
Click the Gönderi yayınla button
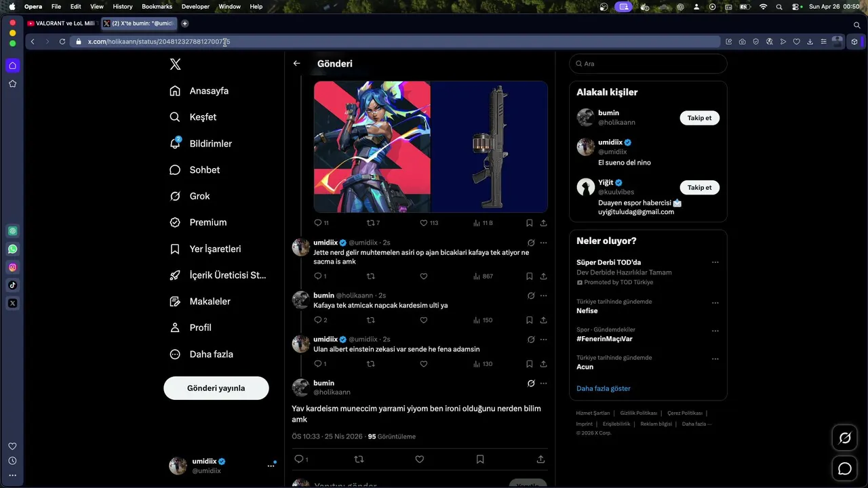click(216, 388)
